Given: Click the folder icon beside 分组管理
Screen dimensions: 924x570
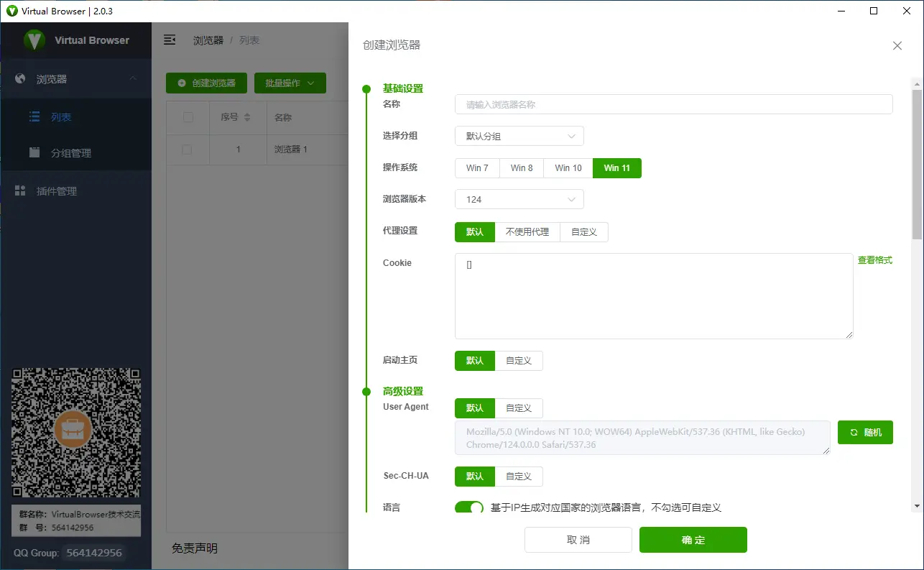Looking at the screenshot, I should click(x=34, y=153).
